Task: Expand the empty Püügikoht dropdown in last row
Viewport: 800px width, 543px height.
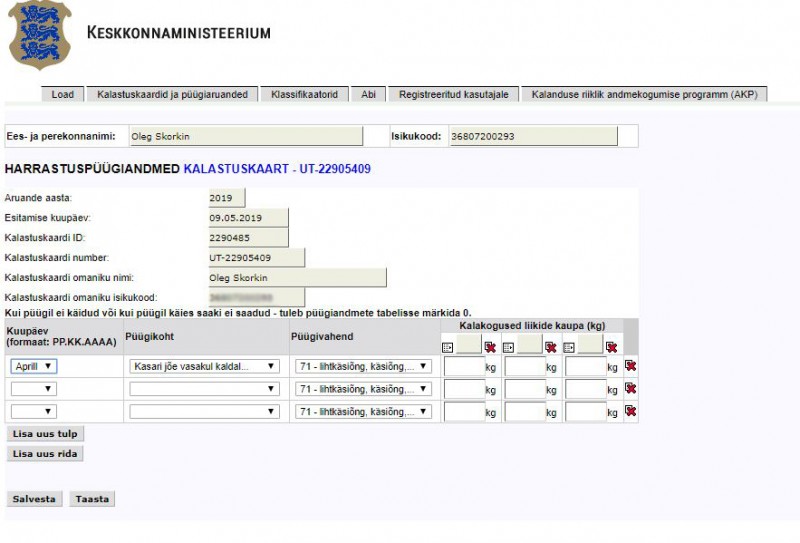Action: pyautogui.click(x=204, y=411)
